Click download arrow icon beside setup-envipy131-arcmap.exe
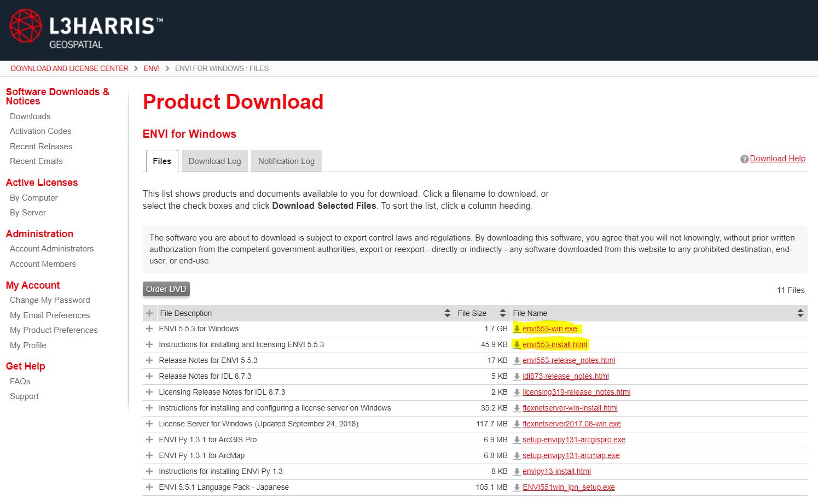This screenshot has height=504, width=818. pyautogui.click(x=517, y=456)
